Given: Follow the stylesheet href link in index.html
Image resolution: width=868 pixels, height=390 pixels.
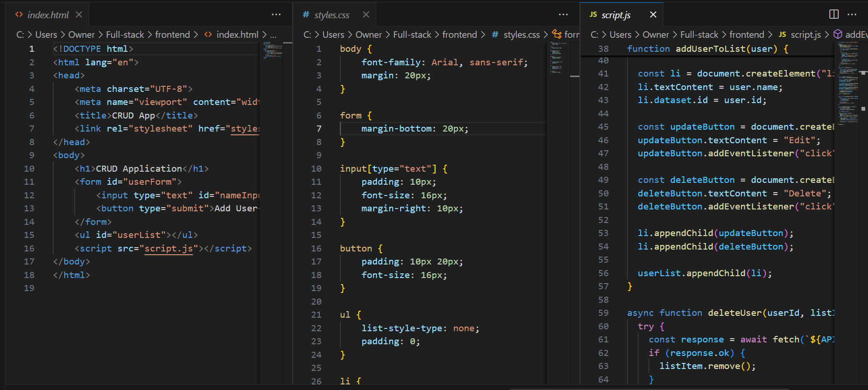Looking at the screenshot, I should coord(246,129).
